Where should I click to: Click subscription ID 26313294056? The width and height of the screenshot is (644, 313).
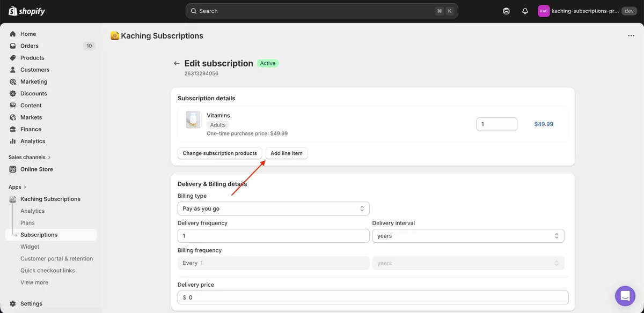201,73
